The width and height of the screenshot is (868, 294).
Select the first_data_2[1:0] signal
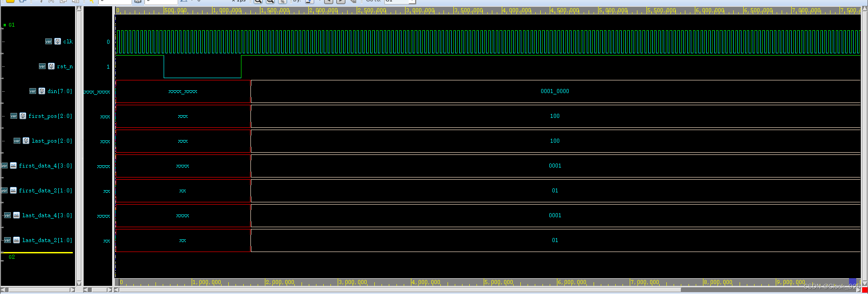pyautogui.click(x=45, y=191)
